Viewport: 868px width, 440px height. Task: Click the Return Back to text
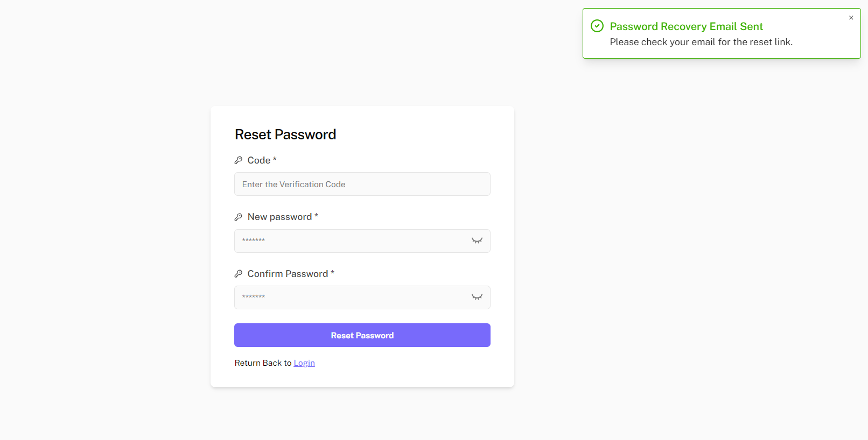coord(263,363)
